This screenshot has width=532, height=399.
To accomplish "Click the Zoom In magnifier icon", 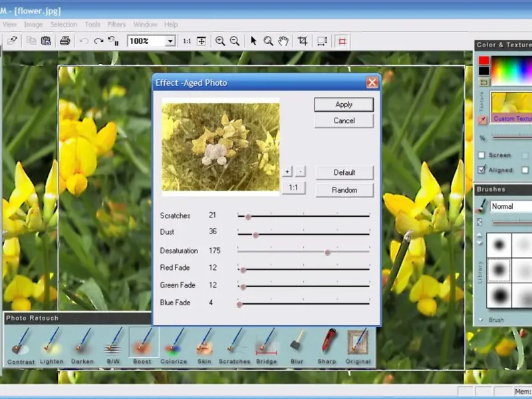I will 220,41.
